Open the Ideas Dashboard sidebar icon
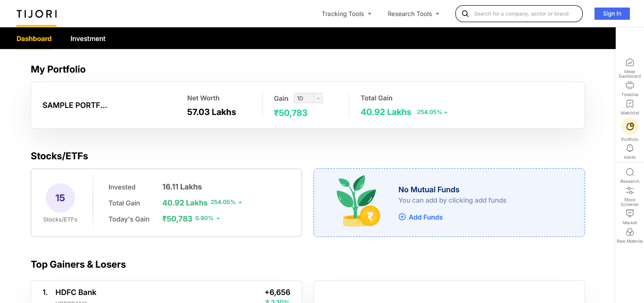The height and width of the screenshot is (303, 644). tap(629, 63)
